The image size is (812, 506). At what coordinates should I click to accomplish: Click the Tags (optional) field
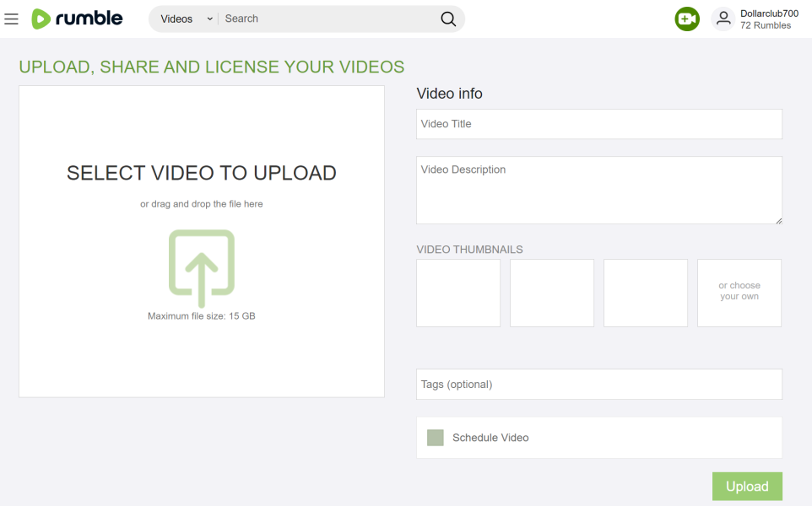click(x=599, y=385)
